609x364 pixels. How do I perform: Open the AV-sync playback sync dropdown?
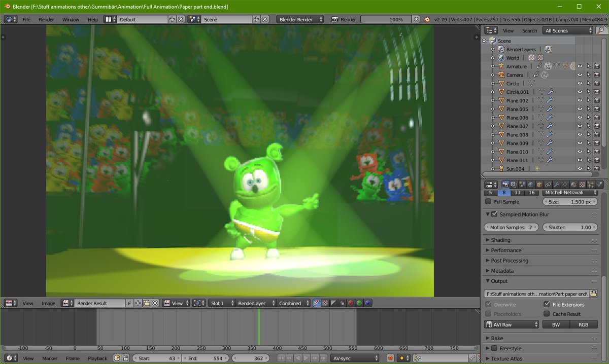coord(355,358)
